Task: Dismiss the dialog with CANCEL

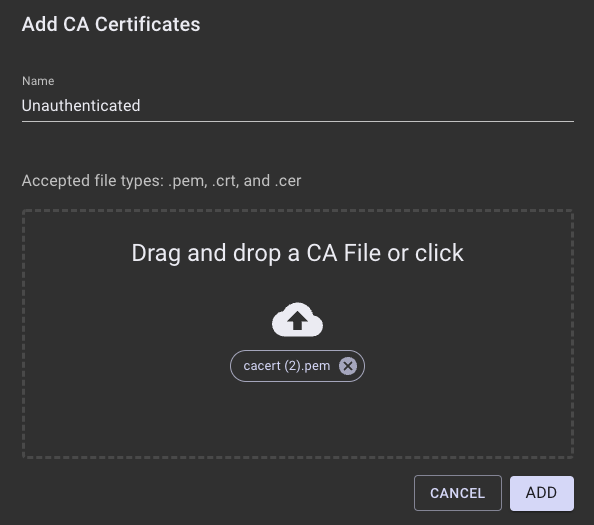Action: (x=458, y=493)
